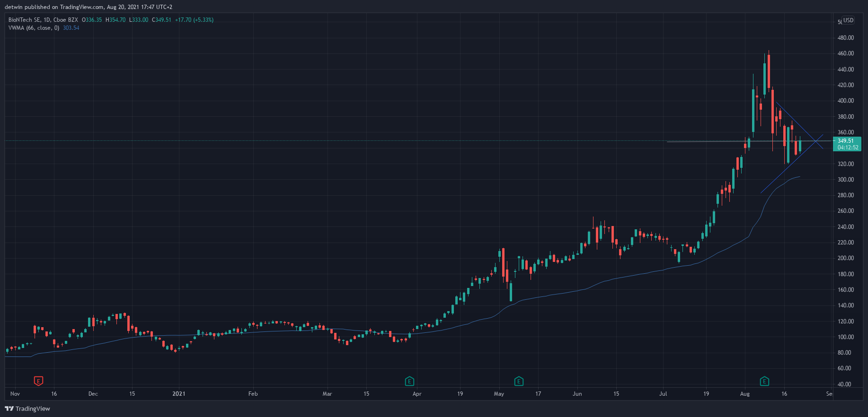Image resolution: width=868 pixels, height=417 pixels.
Task: Click the Jun date label on time axis
Action: [577, 394]
